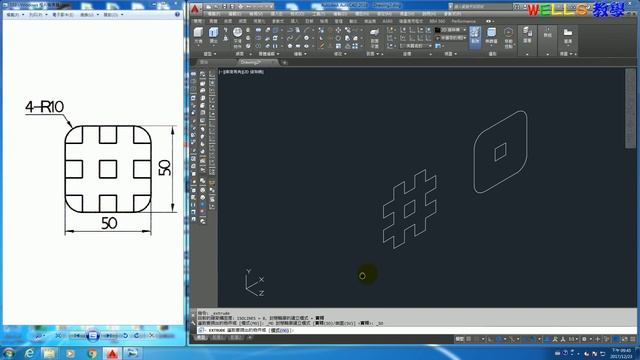Click the Smooth More mesh icon
This screenshot has height=360, width=640.
pos(248,30)
